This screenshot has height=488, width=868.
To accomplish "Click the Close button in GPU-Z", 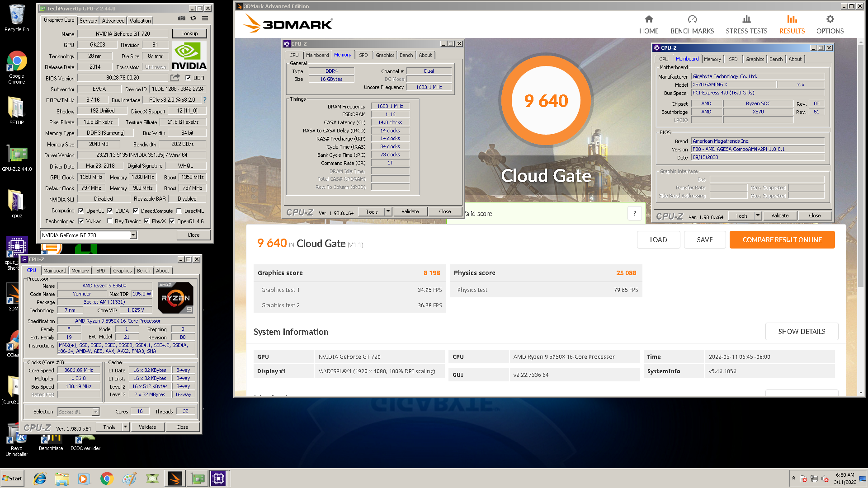I will (193, 235).
